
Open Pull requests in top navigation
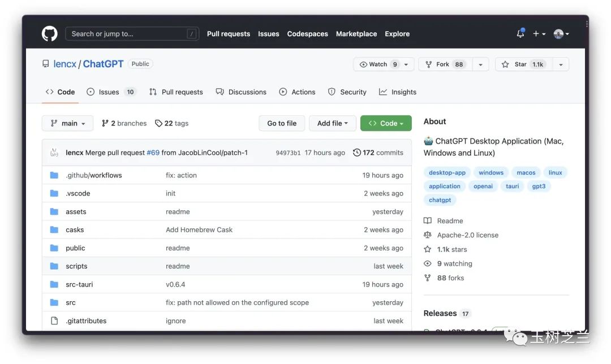pos(229,34)
